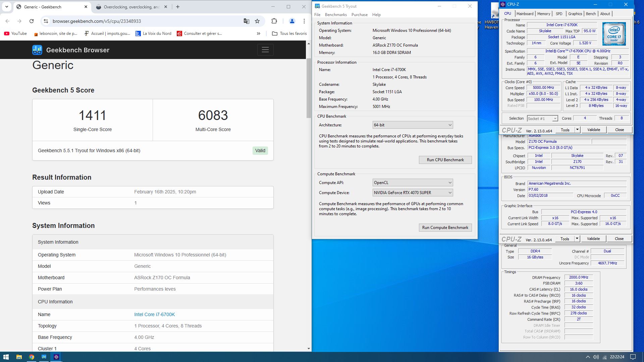Expand Tools arrow in mainboard CPU-Z window
Image resolution: width=644 pixels, height=362 pixels.
point(577,239)
